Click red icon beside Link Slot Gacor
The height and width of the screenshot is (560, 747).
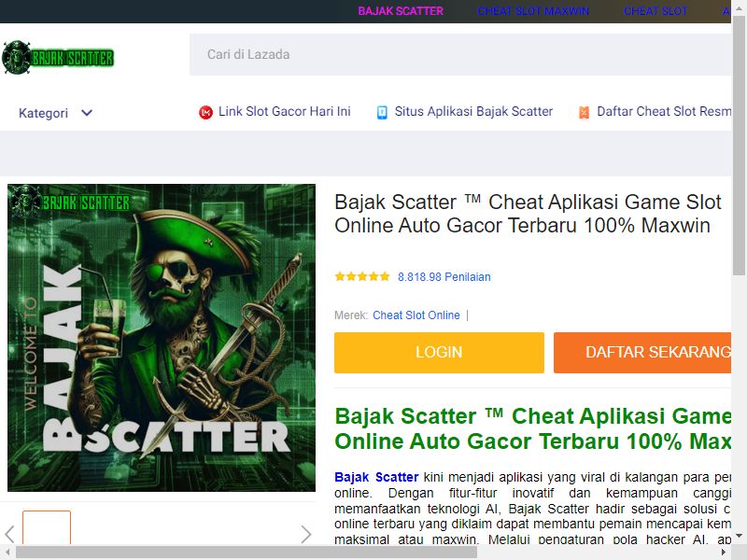point(205,112)
